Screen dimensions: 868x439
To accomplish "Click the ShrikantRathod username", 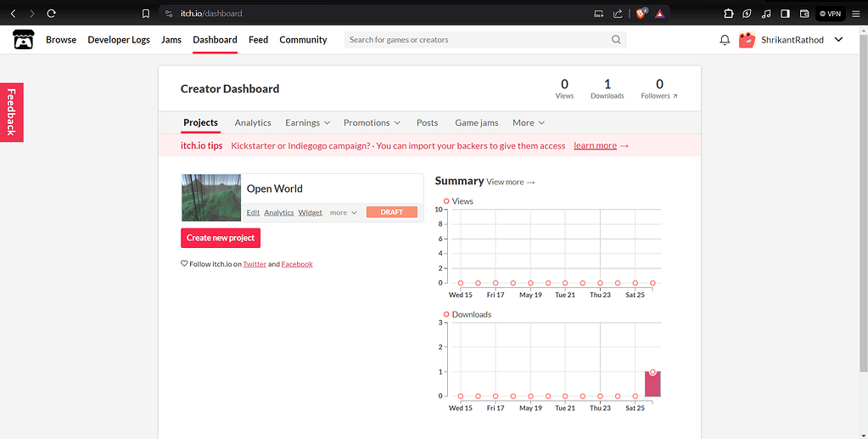I will pyautogui.click(x=792, y=40).
